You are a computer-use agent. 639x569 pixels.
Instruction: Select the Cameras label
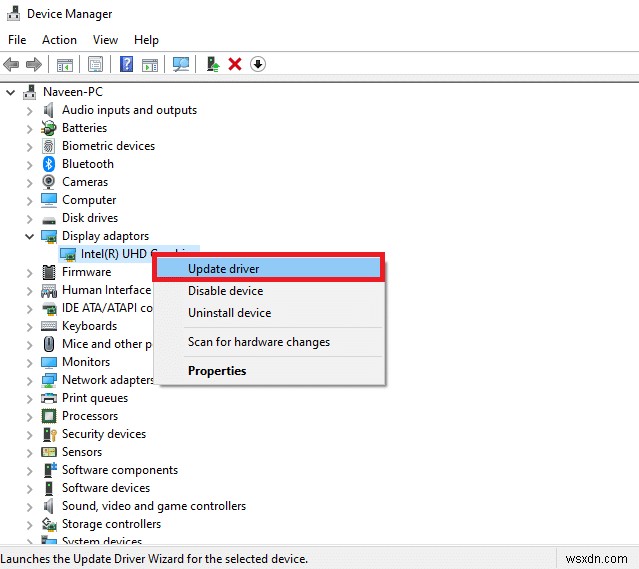tap(85, 182)
